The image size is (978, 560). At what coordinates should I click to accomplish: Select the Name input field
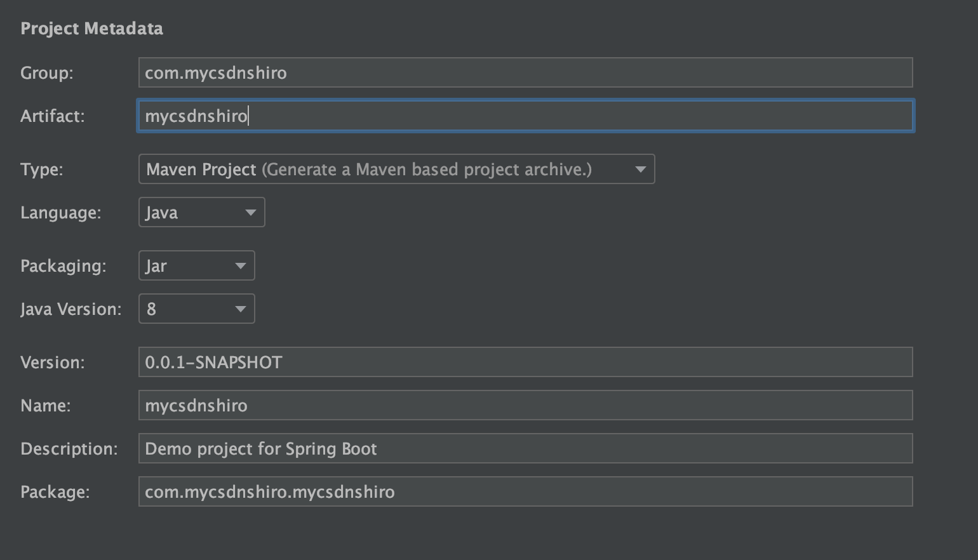click(525, 406)
